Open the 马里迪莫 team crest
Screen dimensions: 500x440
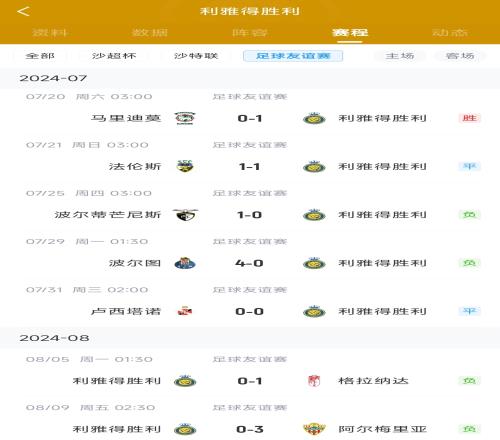point(185,118)
